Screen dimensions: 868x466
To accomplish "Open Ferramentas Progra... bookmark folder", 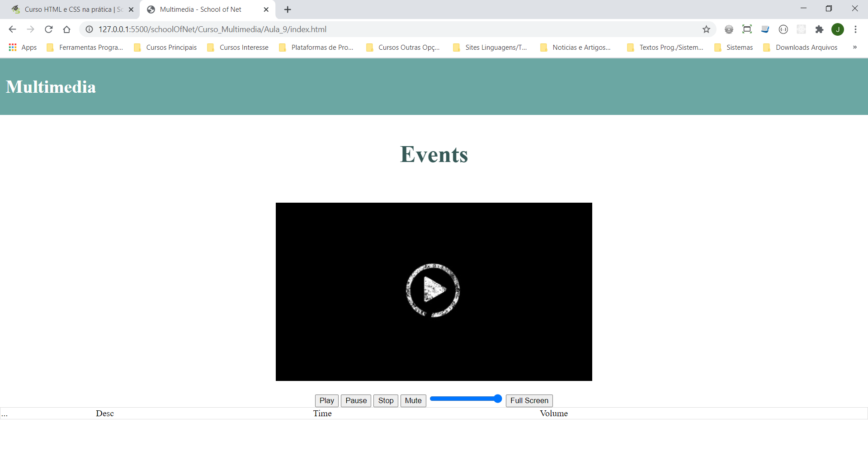I will [85, 48].
